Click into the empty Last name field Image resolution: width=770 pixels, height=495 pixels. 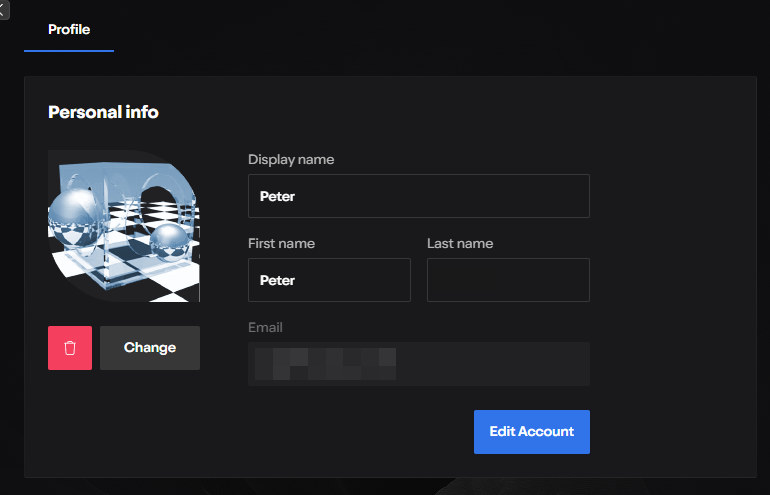pyautogui.click(x=508, y=280)
